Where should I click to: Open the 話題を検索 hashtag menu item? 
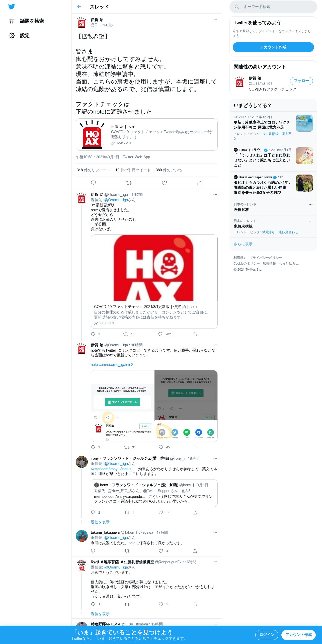[x=26, y=21]
